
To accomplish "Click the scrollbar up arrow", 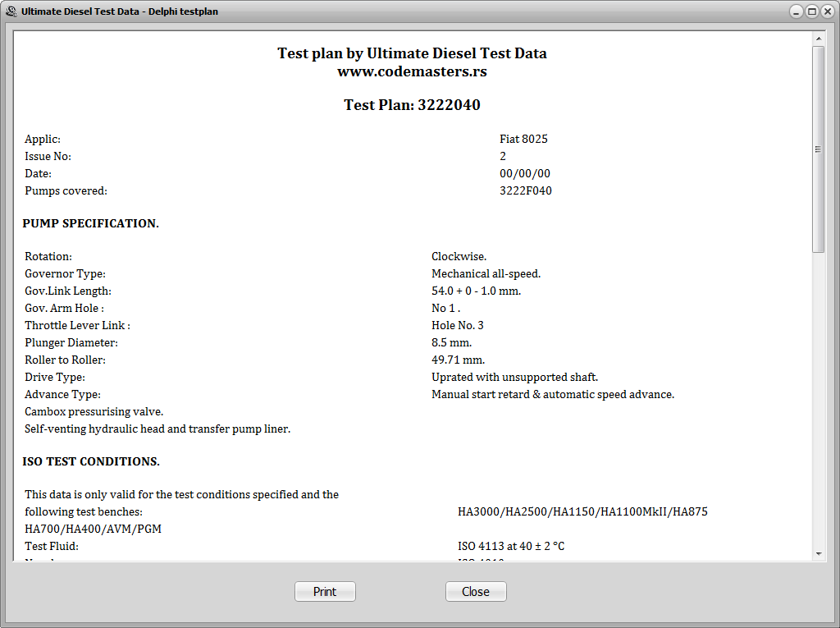I will tap(818, 39).
